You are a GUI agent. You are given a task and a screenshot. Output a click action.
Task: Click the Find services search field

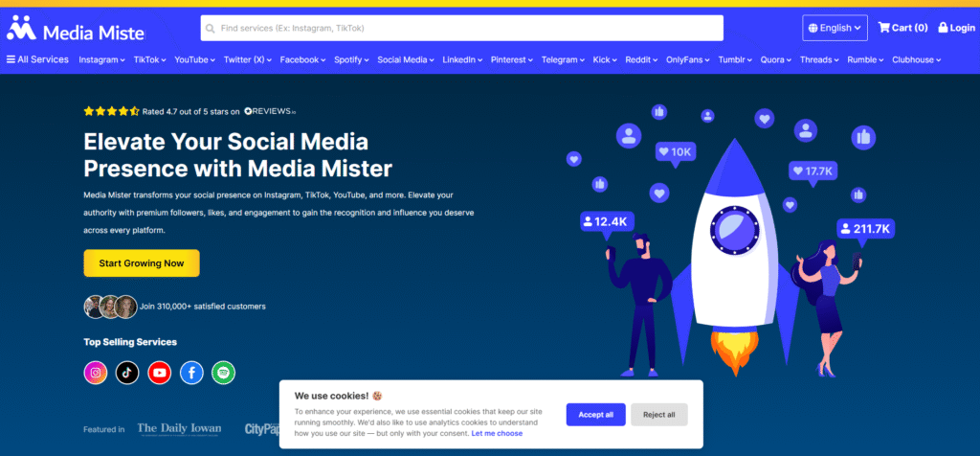pos(461,28)
